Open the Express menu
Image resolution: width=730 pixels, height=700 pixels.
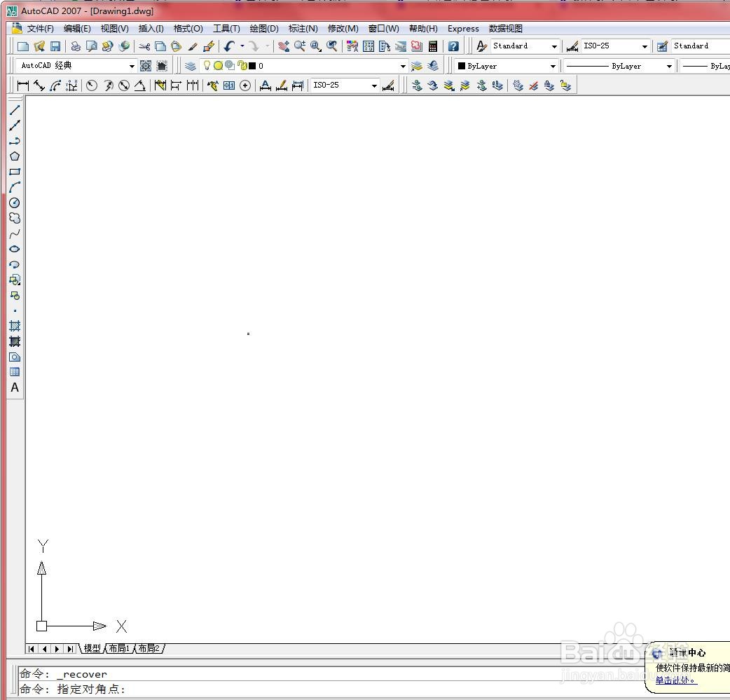point(463,29)
